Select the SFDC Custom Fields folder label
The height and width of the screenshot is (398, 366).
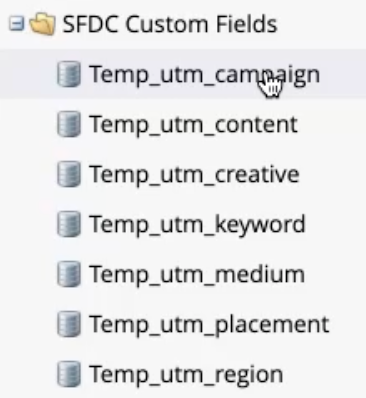(x=170, y=24)
